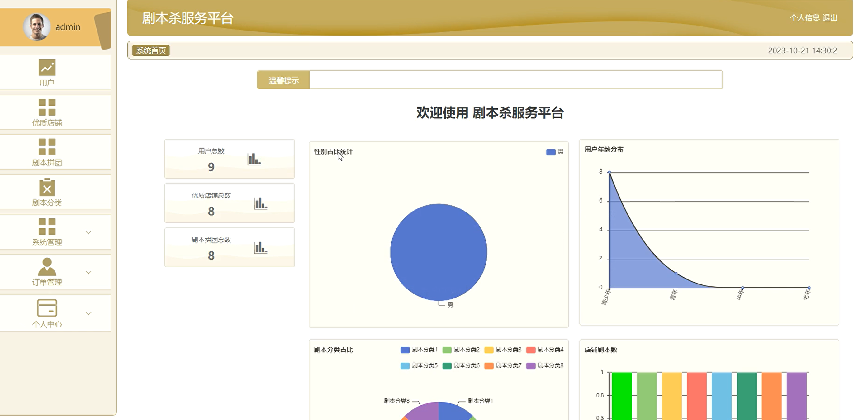Click the 优质店铺 grid icon

tap(47, 107)
